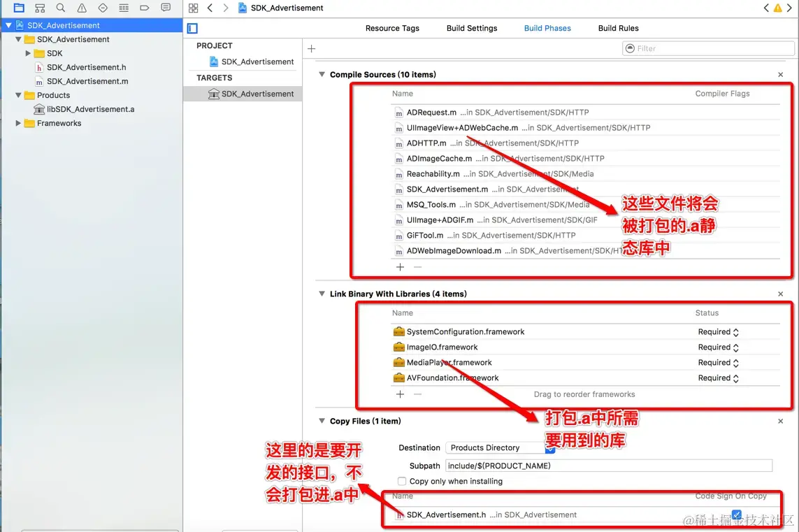799x532 pixels.
Task: Collapse the SDK_Advertisement project root
Action: pos(8,25)
